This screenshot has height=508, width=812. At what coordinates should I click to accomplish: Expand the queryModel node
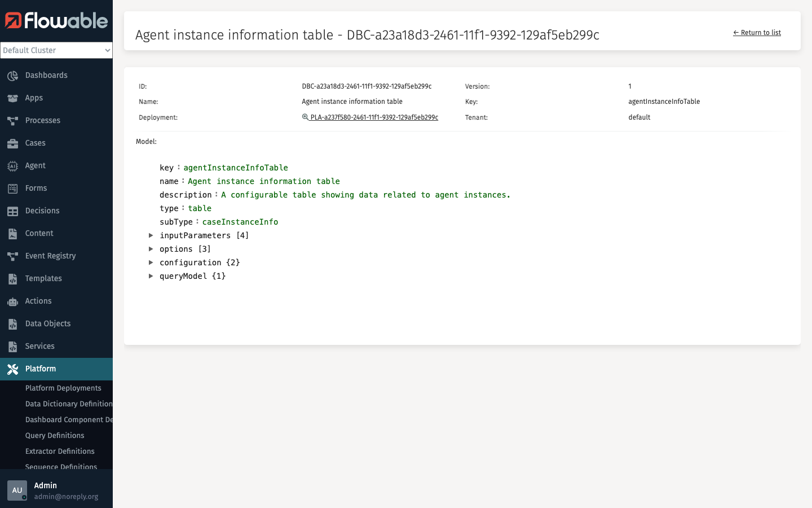click(x=151, y=276)
